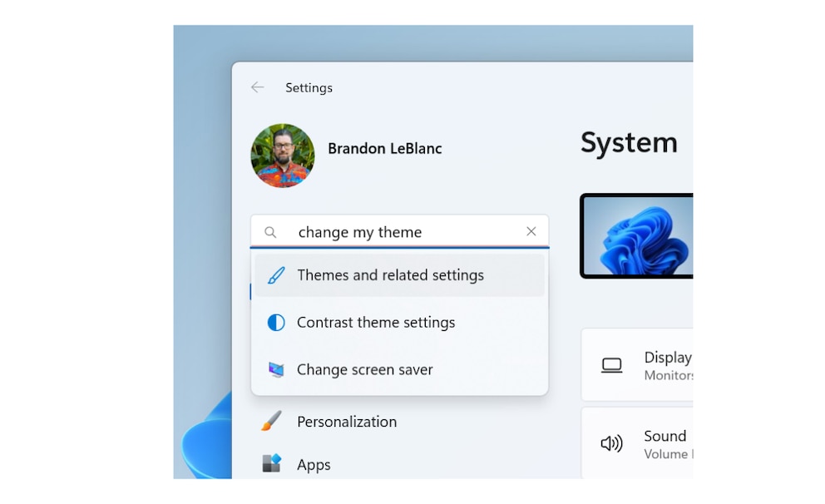Viewport: 825px width, 504px height.
Task: Click into the 'change my theme' search field
Action: point(400,231)
